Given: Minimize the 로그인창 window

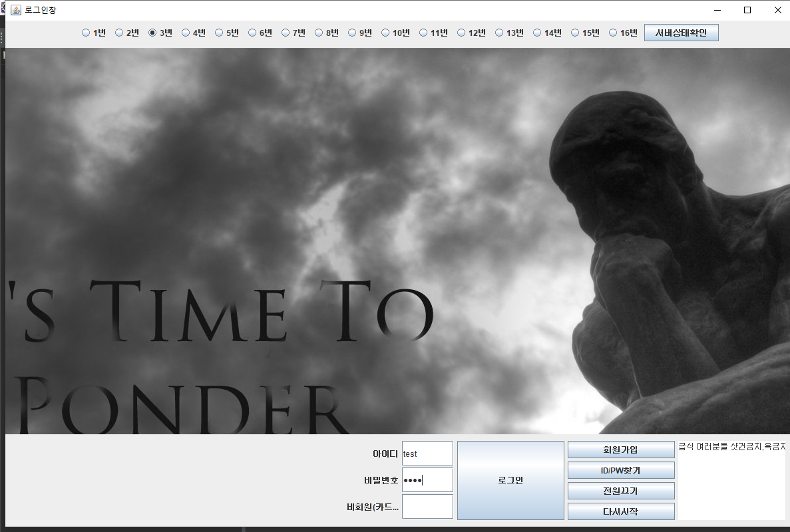Looking at the screenshot, I should pyautogui.click(x=717, y=10).
